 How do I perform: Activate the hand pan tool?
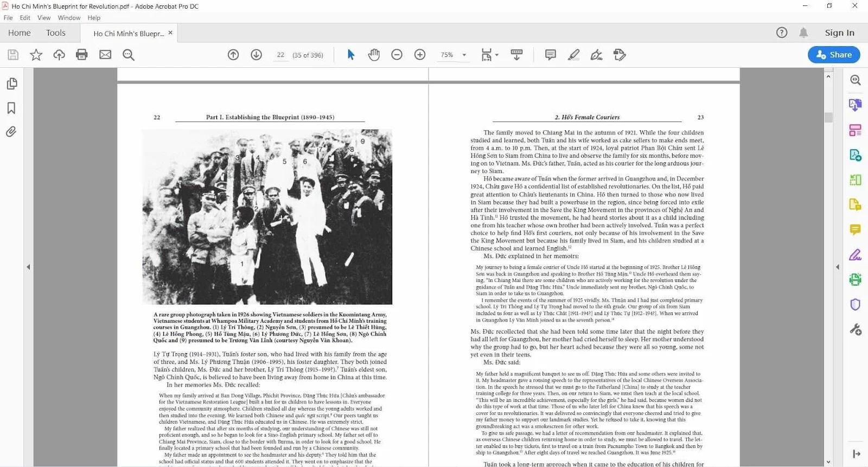click(x=374, y=55)
